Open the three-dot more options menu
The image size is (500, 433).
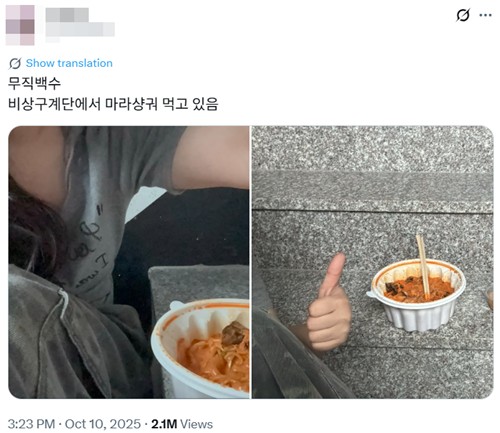[x=485, y=15]
